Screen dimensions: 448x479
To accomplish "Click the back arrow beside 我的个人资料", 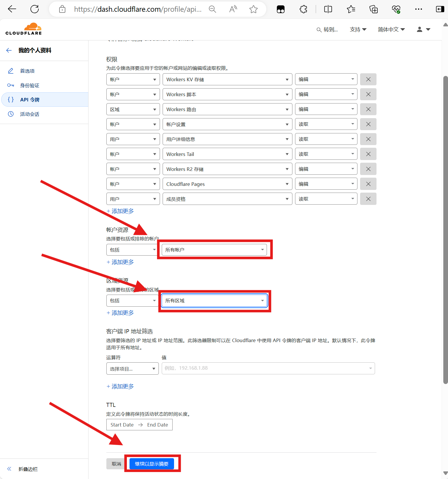I will 9,50.
